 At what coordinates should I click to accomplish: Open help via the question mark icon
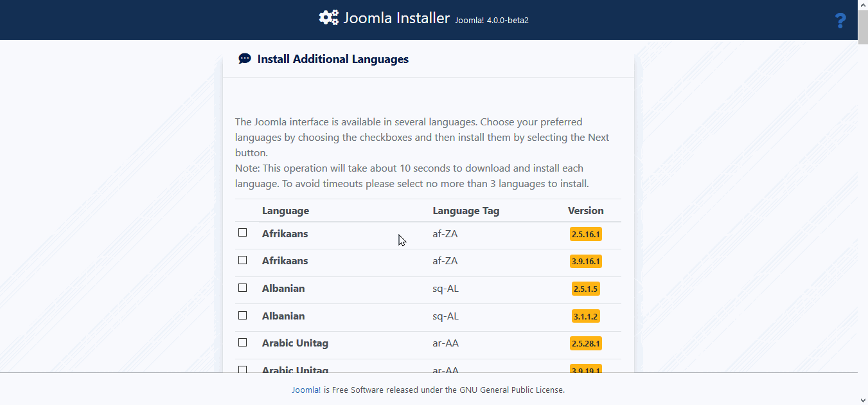[x=840, y=21]
